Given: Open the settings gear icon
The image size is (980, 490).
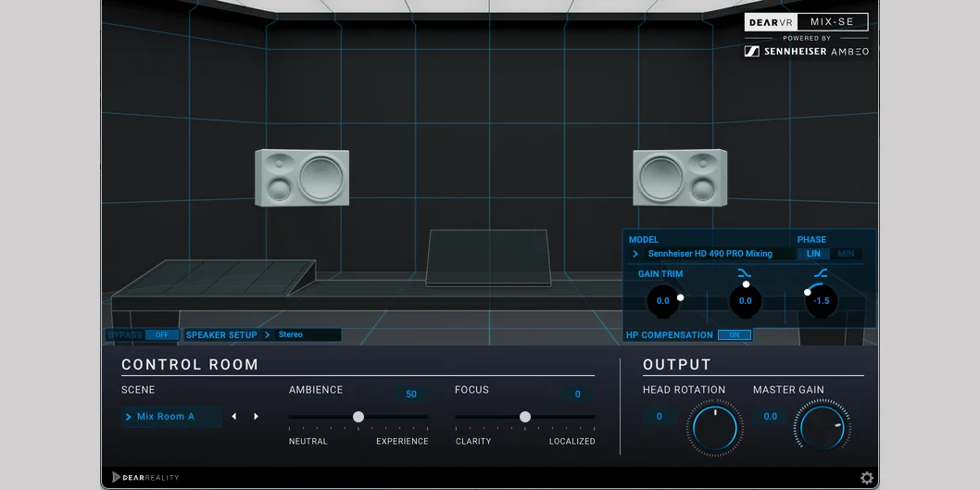Looking at the screenshot, I should 866,478.
